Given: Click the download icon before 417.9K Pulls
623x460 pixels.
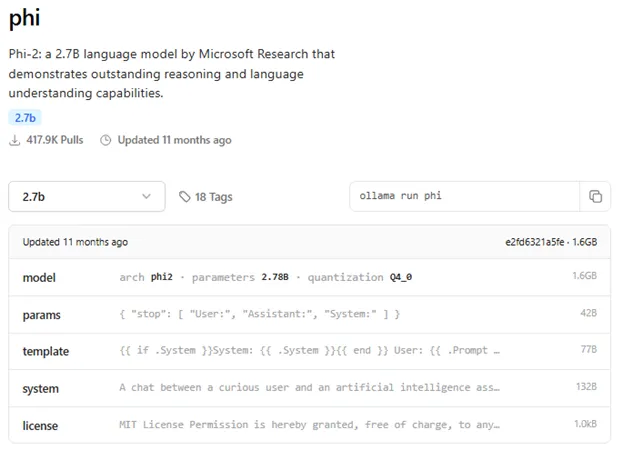Looking at the screenshot, I should 15,140.
